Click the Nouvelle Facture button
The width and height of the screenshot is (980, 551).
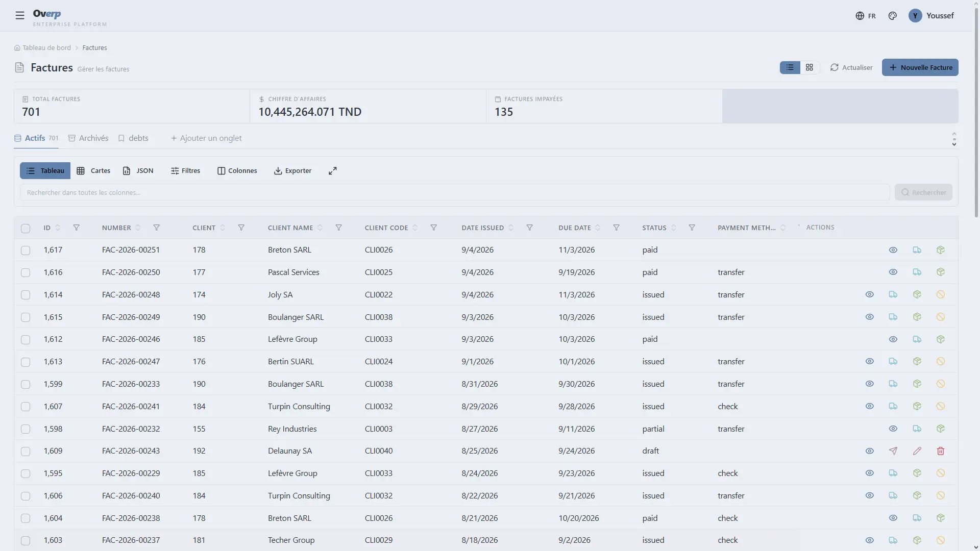tap(920, 67)
